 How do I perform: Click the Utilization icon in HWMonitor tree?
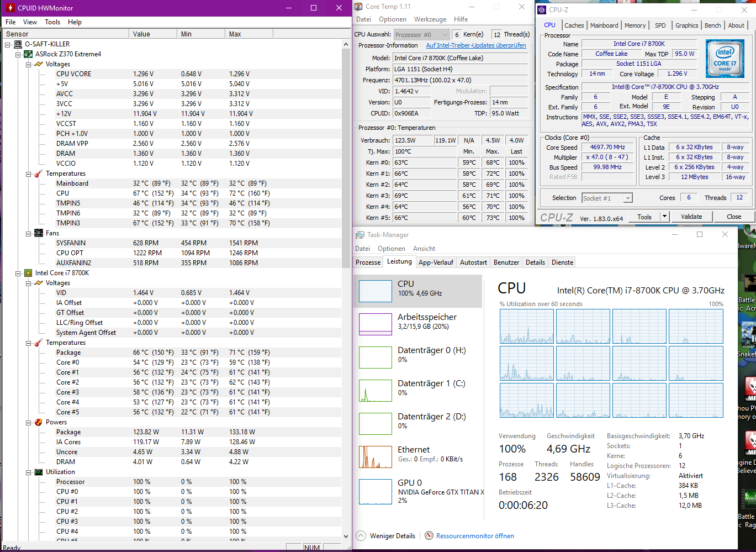click(39, 472)
